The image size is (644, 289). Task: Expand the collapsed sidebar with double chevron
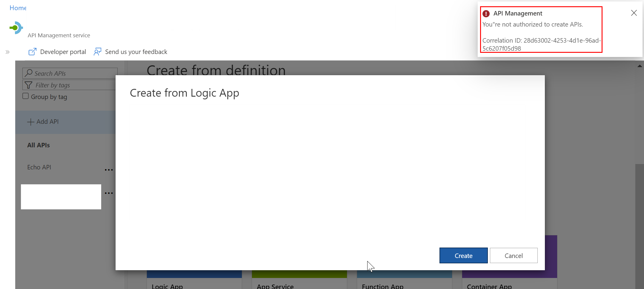(7, 52)
